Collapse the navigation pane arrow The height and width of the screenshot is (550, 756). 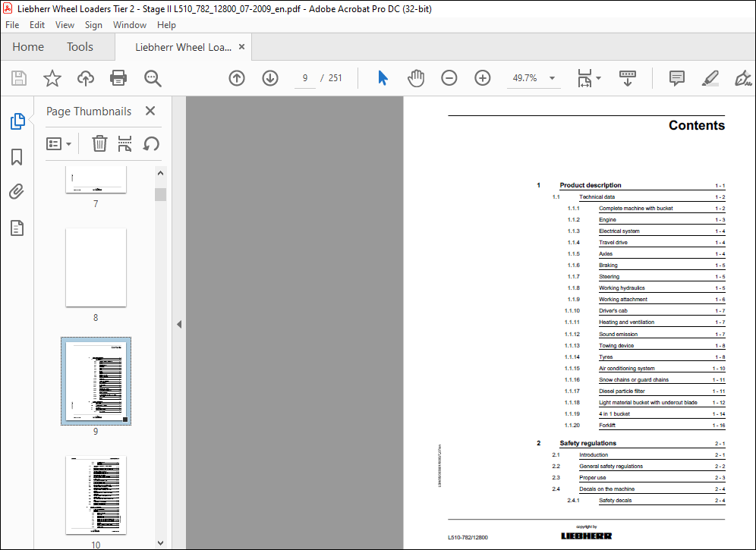point(179,325)
